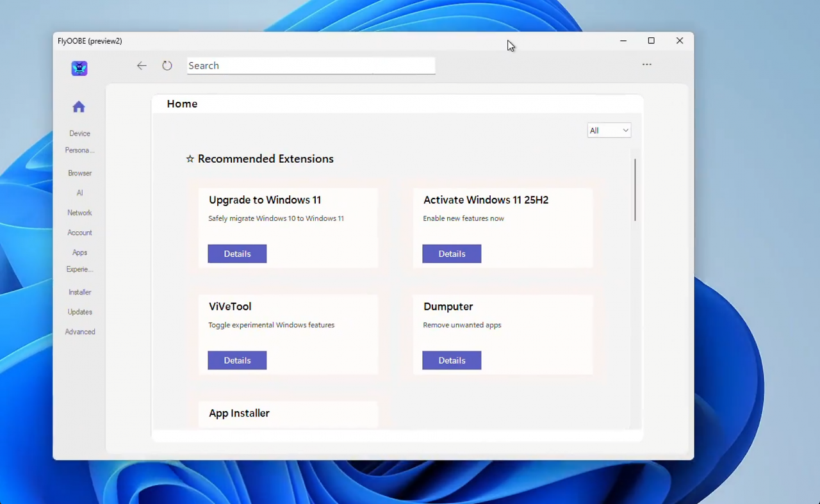Click the Recommended Extensions heading

click(x=266, y=159)
